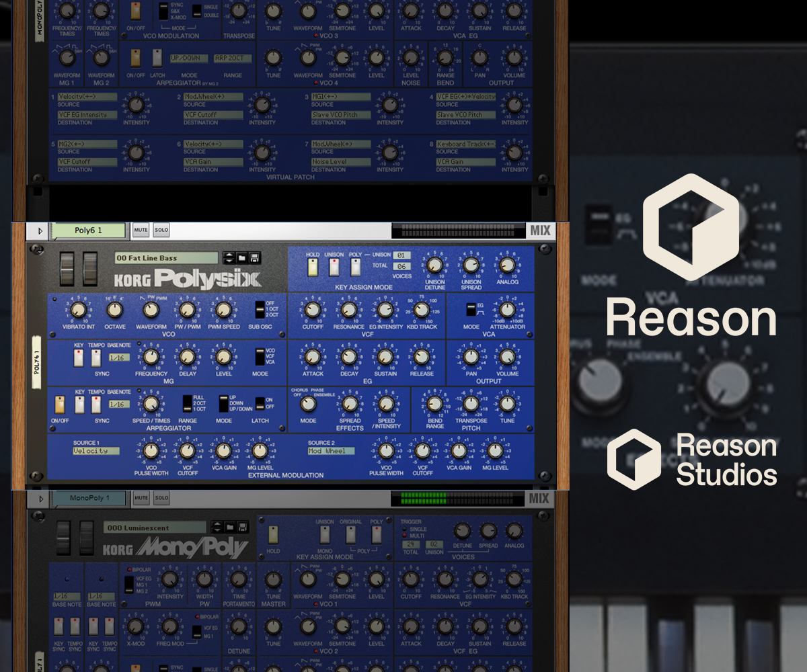Flip the Polysix arpeggiator RANGE switch
Screen dimensions: 807x672
coord(188,403)
